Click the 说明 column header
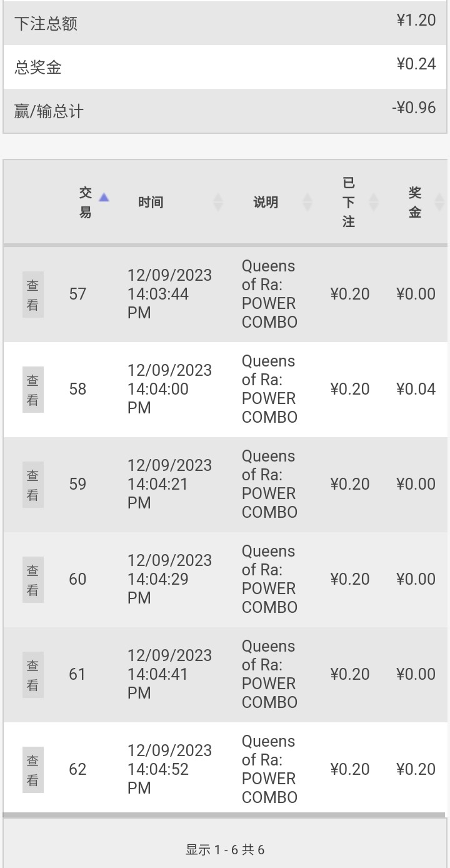 pyautogui.click(x=266, y=202)
